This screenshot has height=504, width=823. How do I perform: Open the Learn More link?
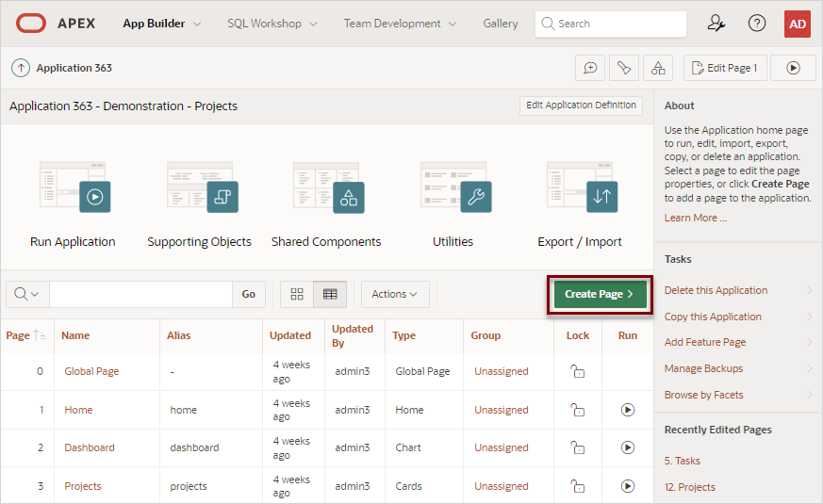[x=696, y=218]
